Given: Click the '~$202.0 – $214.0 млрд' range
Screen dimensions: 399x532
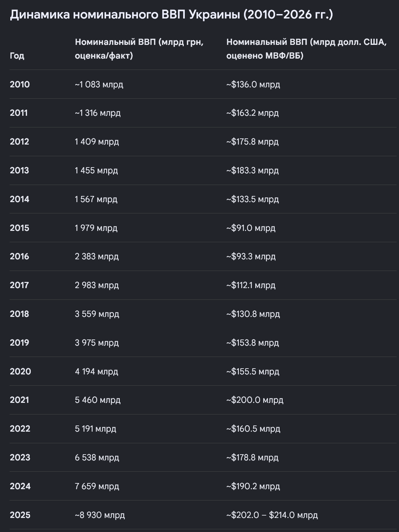Looking at the screenshot, I should (272, 515).
